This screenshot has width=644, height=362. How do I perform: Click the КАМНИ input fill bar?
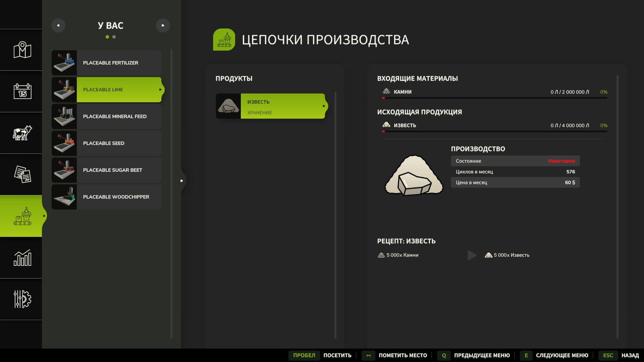click(x=495, y=98)
